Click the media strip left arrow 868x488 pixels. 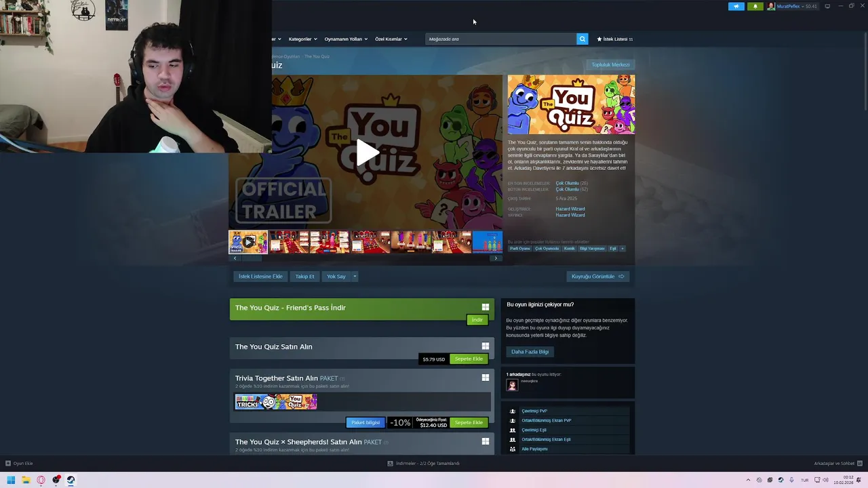pos(235,258)
